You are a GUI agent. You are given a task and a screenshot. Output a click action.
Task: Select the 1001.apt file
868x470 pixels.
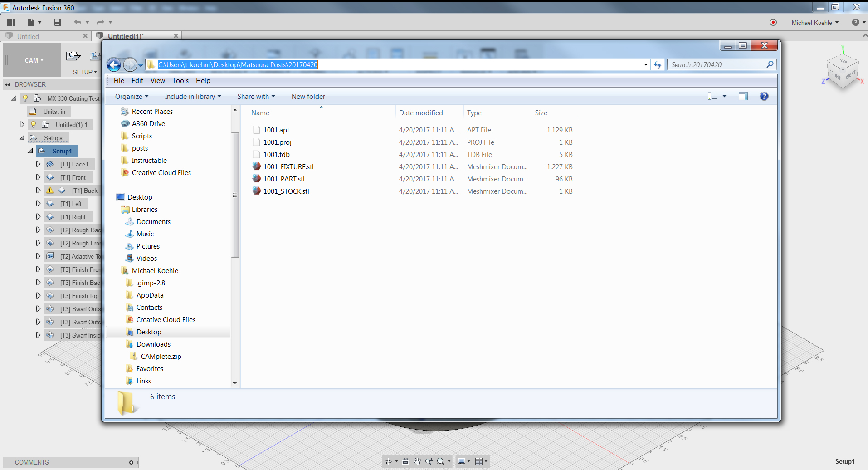(276, 130)
